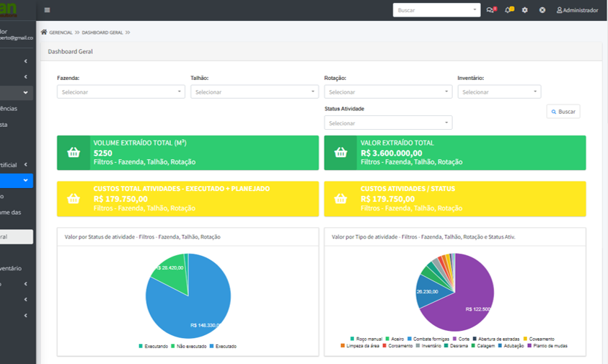Screen dimensions: 608x364
Task: Expand the Status Atividade dropdown
Action: click(388, 123)
